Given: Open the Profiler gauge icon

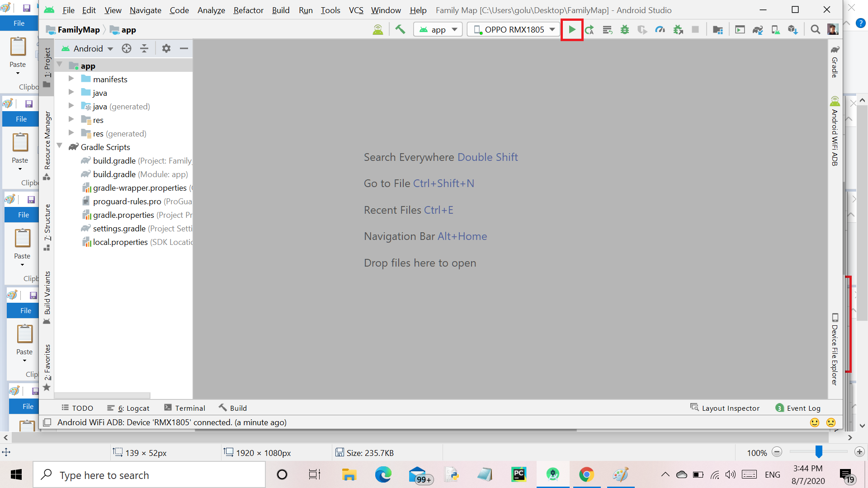Looking at the screenshot, I should 660,30.
